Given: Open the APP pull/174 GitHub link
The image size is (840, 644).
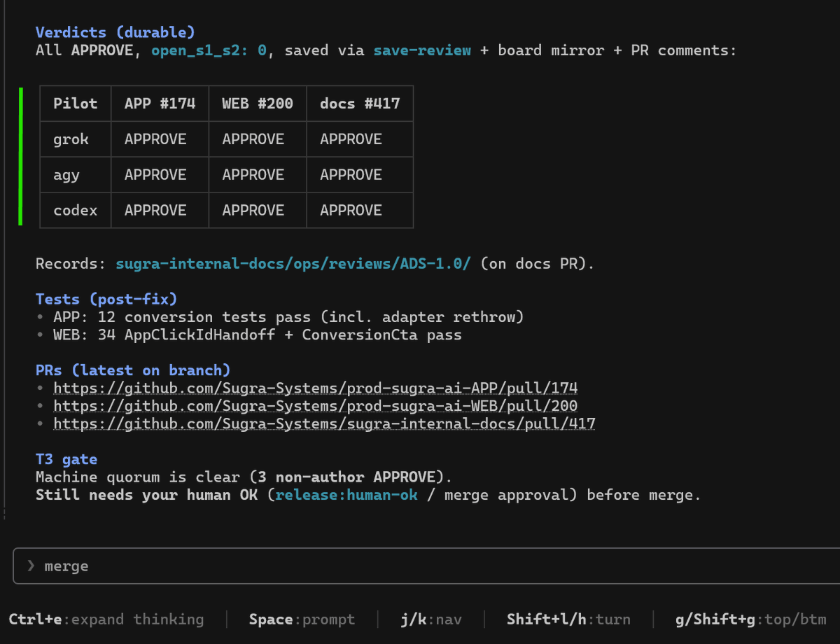Looking at the screenshot, I should point(316,388).
